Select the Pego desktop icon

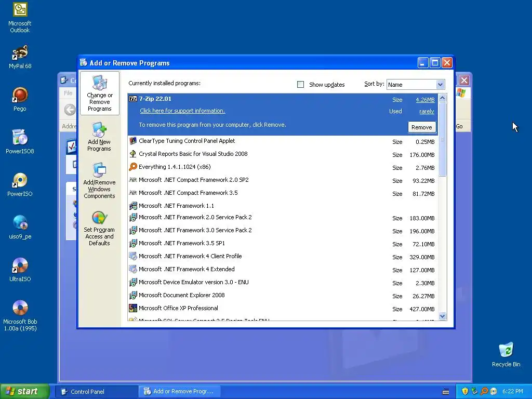pyautogui.click(x=20, y=99)
